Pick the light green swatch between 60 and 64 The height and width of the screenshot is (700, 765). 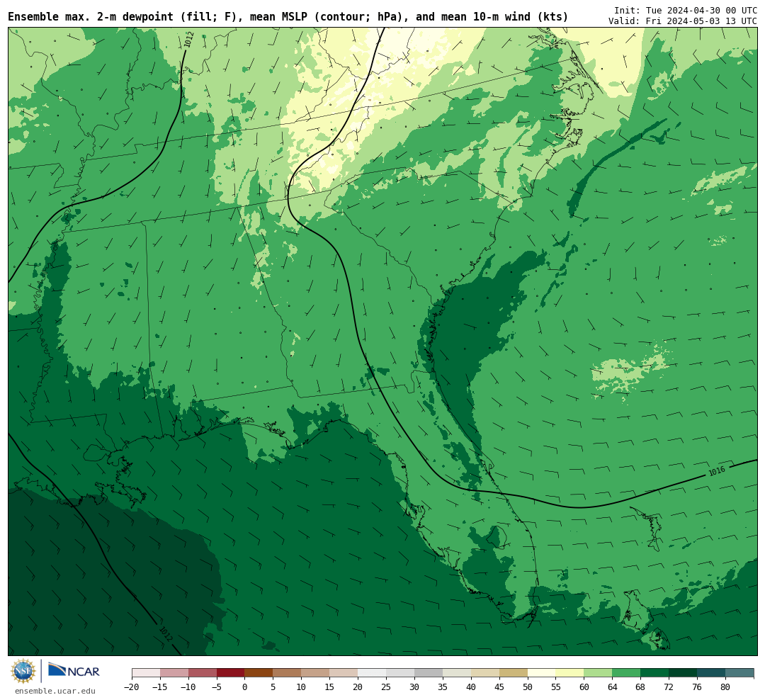599,673
